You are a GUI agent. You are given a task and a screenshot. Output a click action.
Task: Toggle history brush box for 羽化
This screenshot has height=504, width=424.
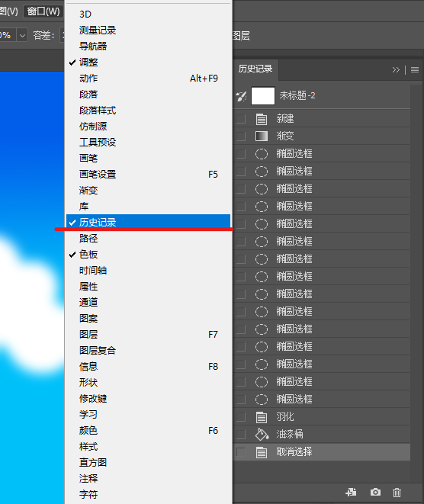pyautogui.click(x=241, y=417)
